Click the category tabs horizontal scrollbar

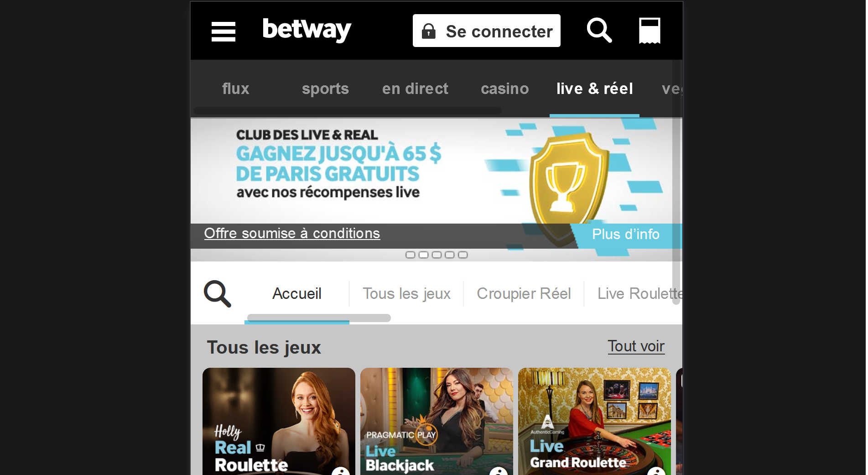[x=319, y=318]
